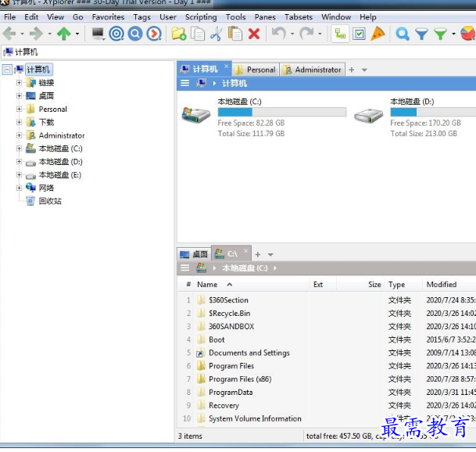This screenshot has height=452, width=476.
Task: Sort by the Name column header
Action: [207, 285]
